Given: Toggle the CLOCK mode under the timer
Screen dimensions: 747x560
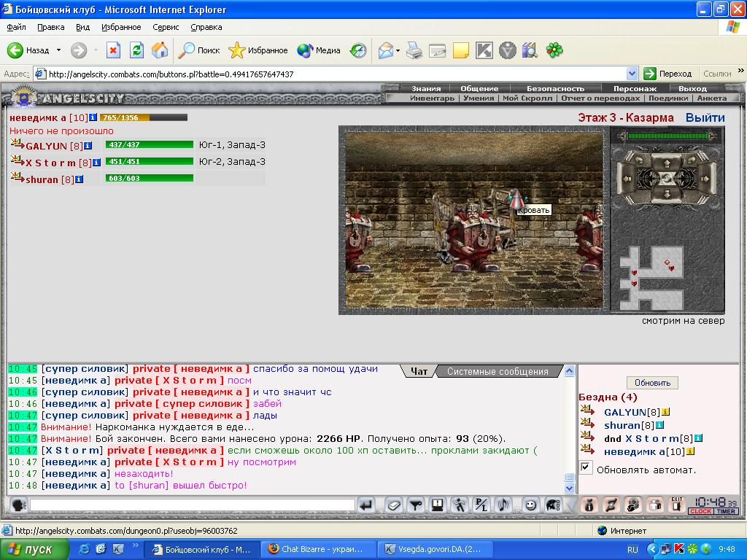Looking at the screenshot, I should [x=700, y=511].
